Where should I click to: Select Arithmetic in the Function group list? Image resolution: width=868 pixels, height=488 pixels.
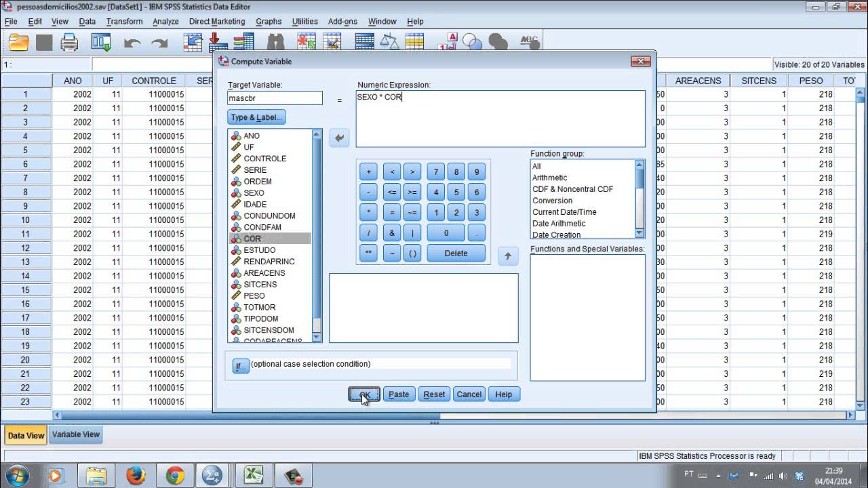click(549, 178)
